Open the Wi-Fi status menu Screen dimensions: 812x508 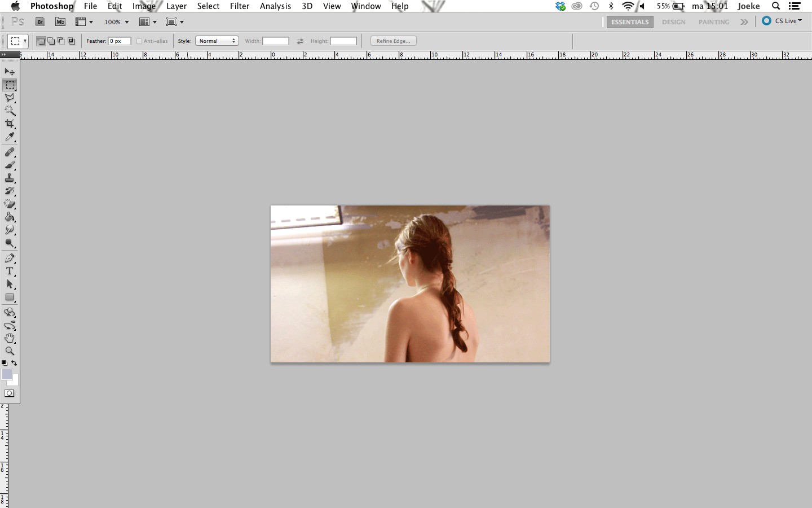coord(628,6)
